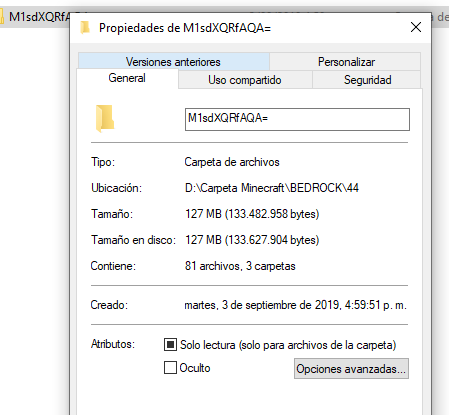
Task: Click the Creado date text
Action: pos(295,305)
